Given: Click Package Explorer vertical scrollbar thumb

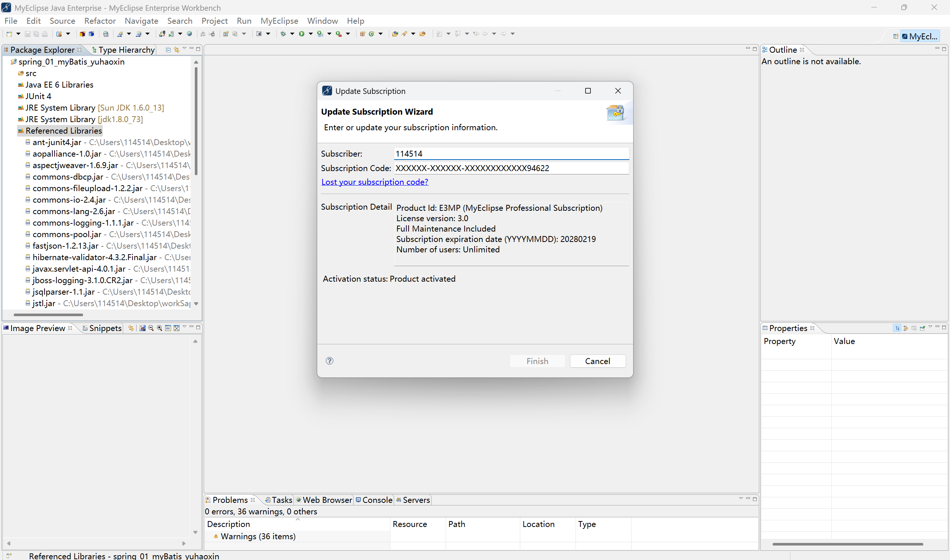Looking at the screenshot, I should click(196, 121).
